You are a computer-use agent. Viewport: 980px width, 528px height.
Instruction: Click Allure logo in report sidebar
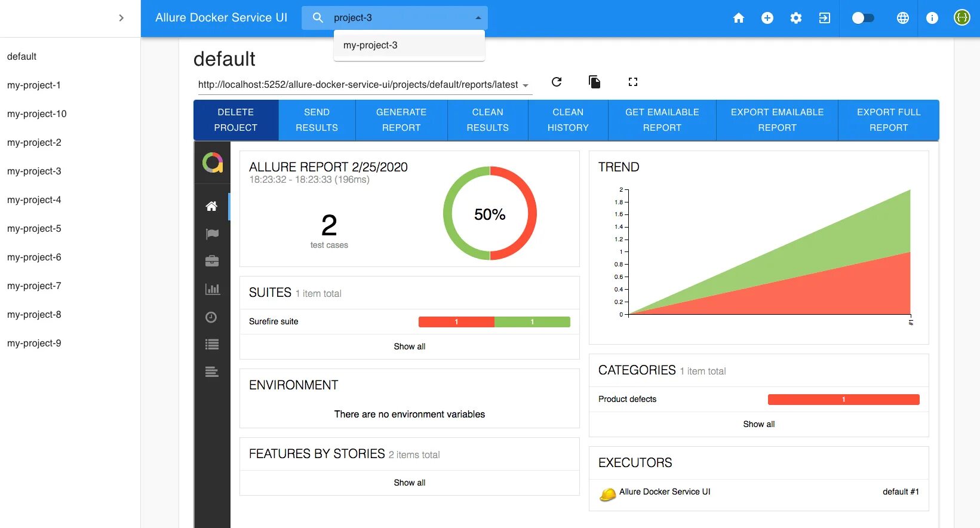[x=213, y=162]
